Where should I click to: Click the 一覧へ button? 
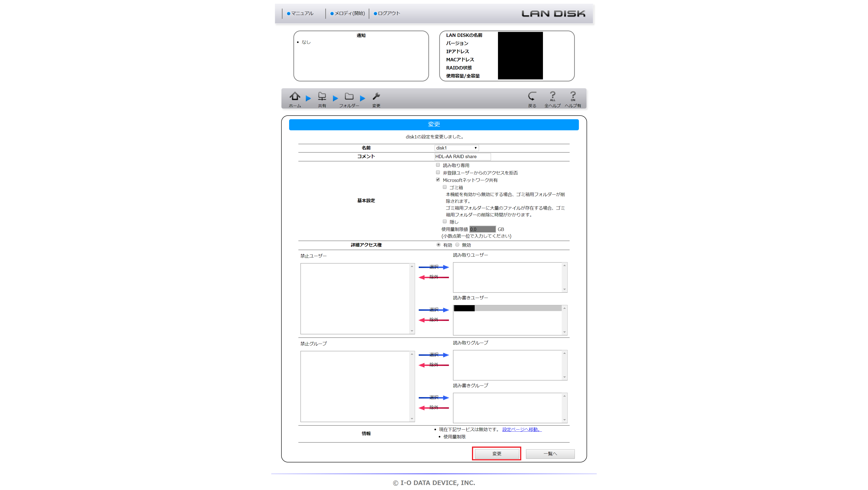click(x=550, y=454)
